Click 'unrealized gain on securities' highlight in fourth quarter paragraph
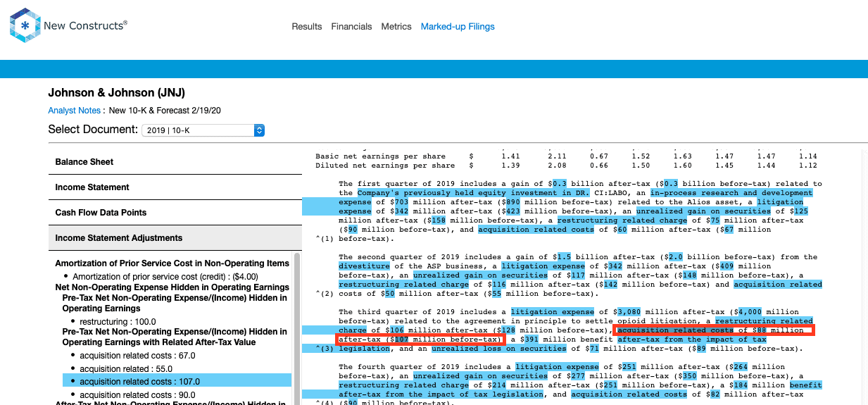This screenshot has width=868, height=405. pyautogui.click(x=482, y=376)
